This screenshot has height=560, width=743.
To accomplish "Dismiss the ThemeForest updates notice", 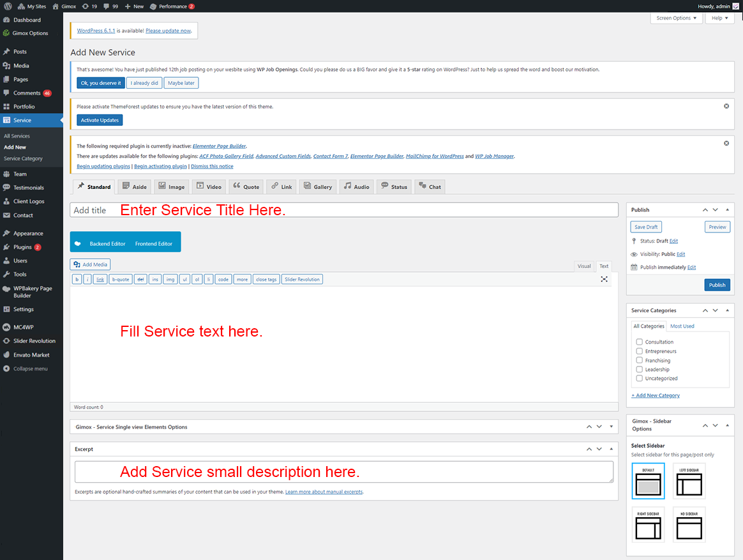I will (x=726, y=106).
